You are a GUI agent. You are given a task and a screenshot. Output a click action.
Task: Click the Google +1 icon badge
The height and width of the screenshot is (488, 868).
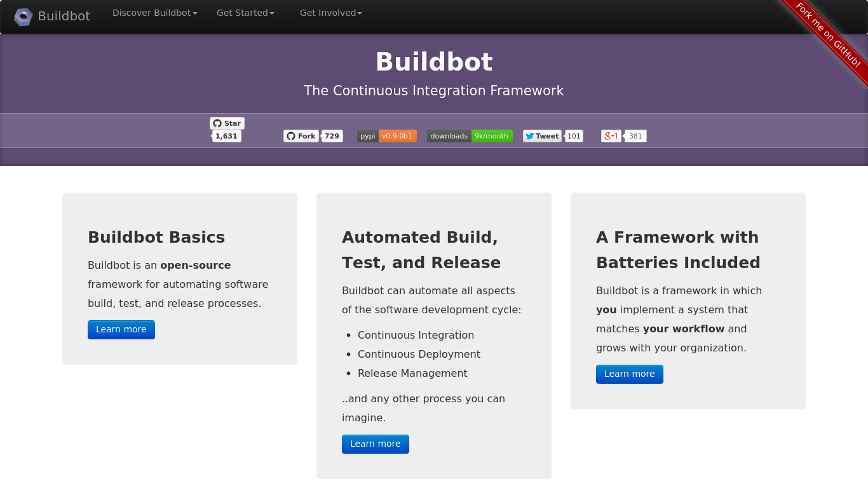[x=611, y=135]
